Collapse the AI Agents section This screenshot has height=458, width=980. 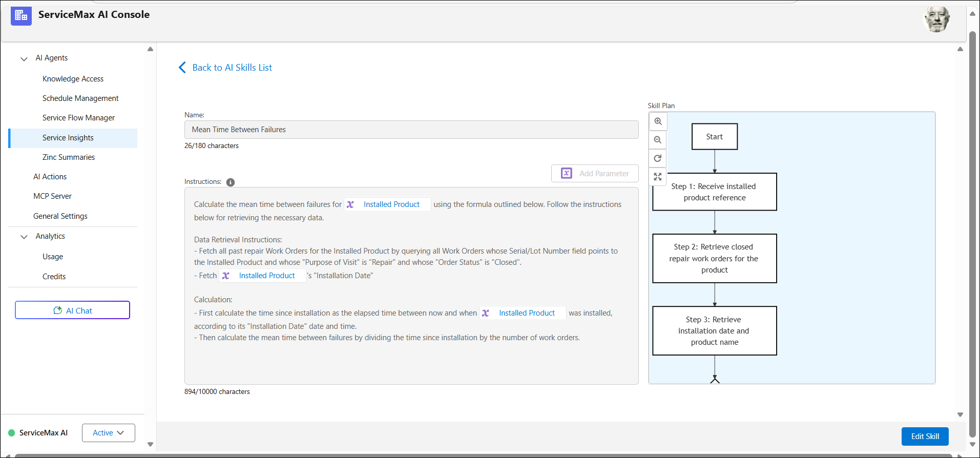tap(24, 59)
